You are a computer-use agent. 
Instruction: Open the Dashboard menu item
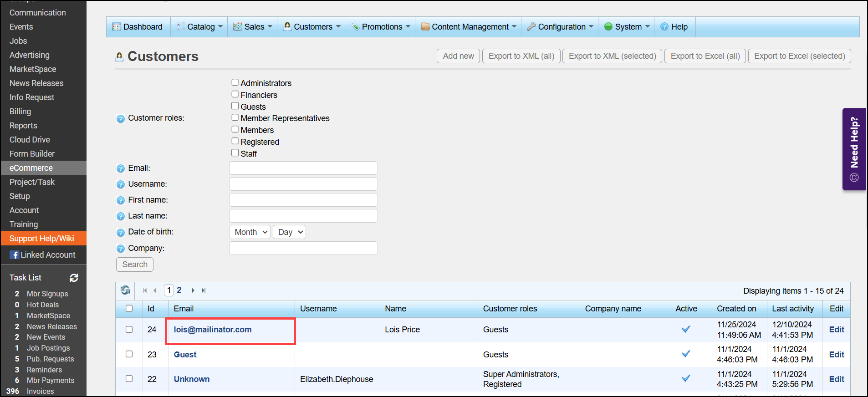pyautogui.click(x=138, y=27)
